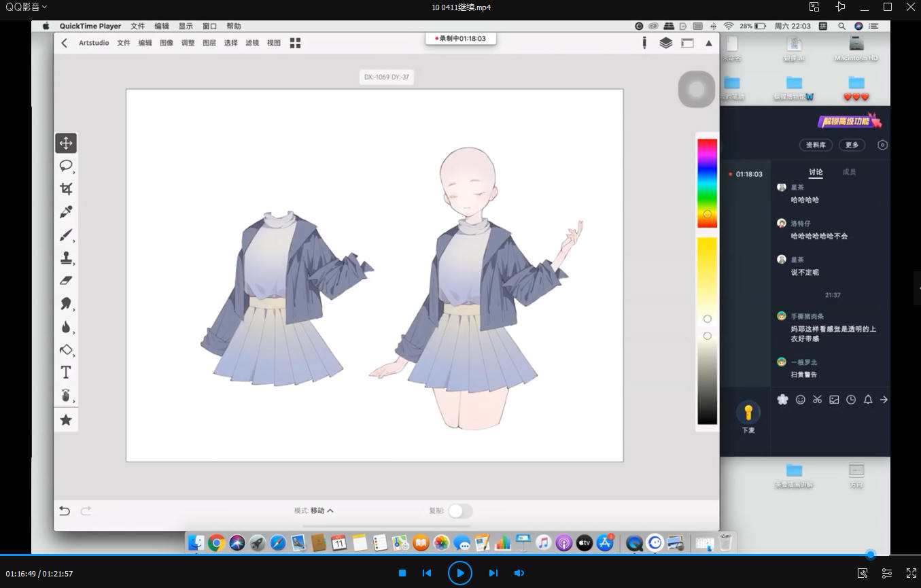Open the Layers panel in Artstudio
The image size is (921, 588).
click(x=666, y=43)
